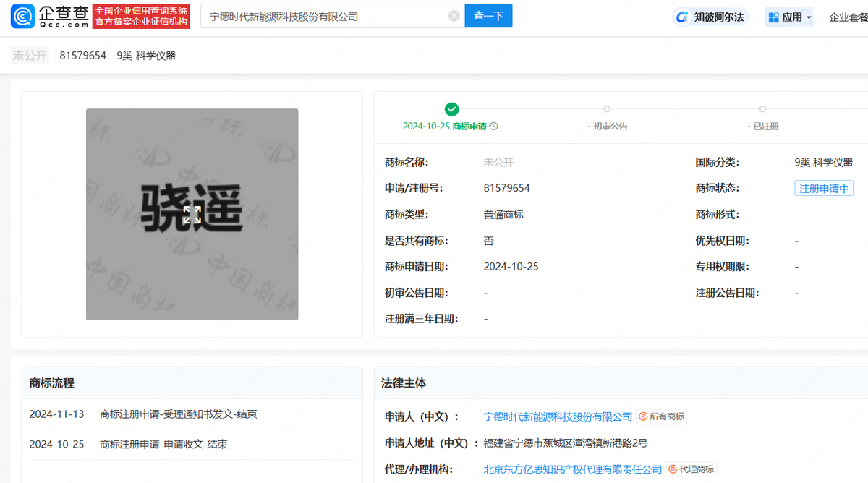Click the green checkmark step icon
The width and height of the screenshot is (868, 483).
pos(451,109)
